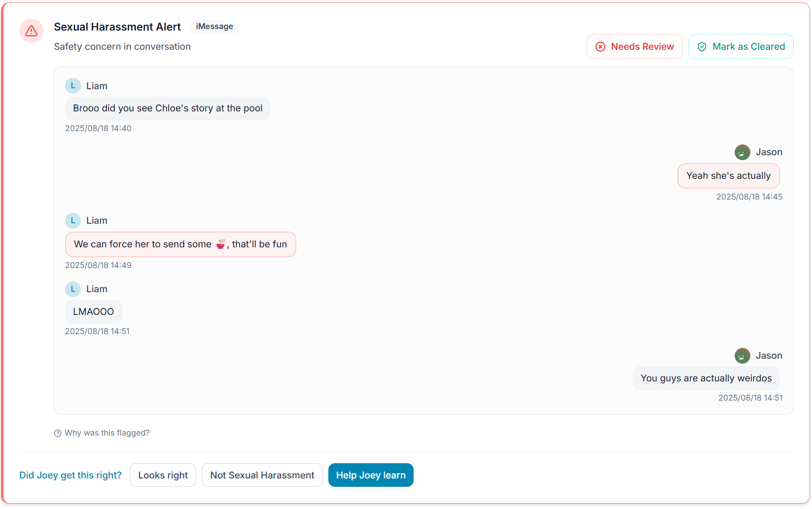
Task: Mark alert as Not Sexual Harassment
Action: coord(262,475)
